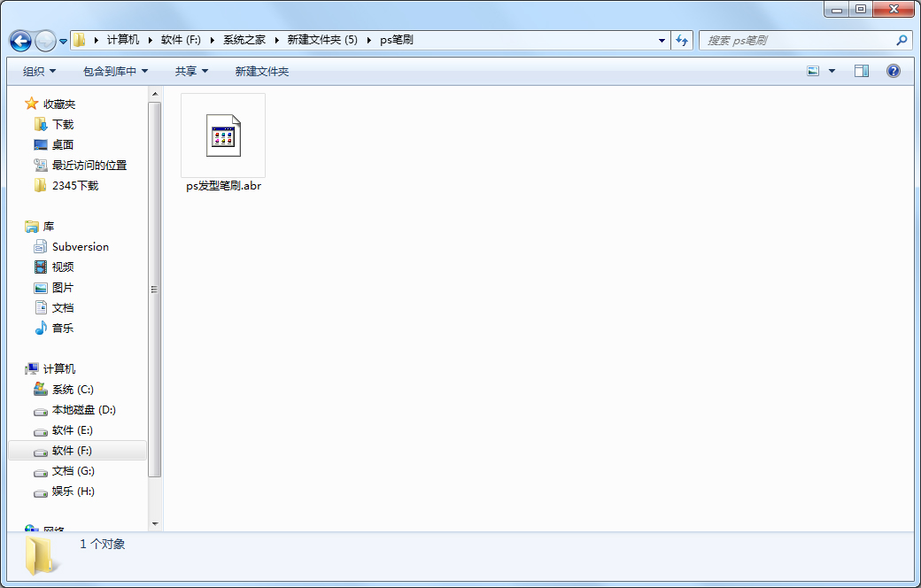Click the ps发型笔刷.abr file name
The height and width of the screenshot is (588, 921).
click(x=223, y=186)
